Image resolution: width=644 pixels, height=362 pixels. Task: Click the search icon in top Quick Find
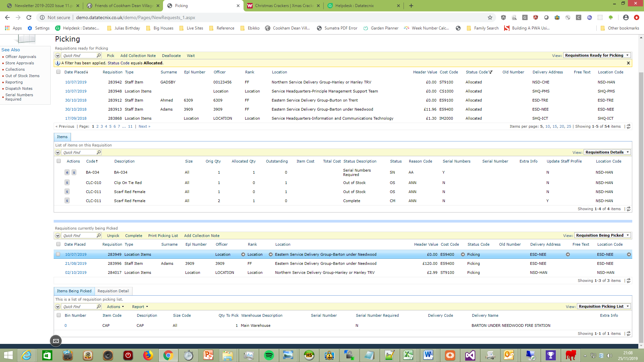[99, 56]
